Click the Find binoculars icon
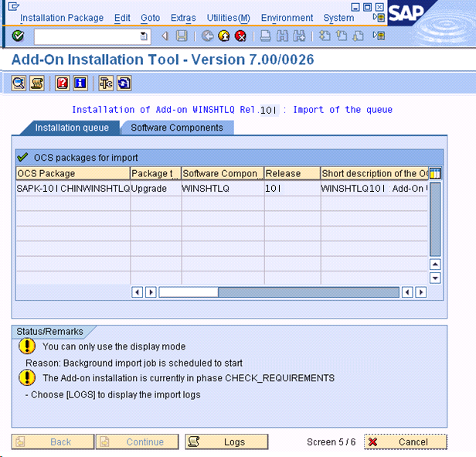This screenshot has width=476, height=457. tap(282, 36)
